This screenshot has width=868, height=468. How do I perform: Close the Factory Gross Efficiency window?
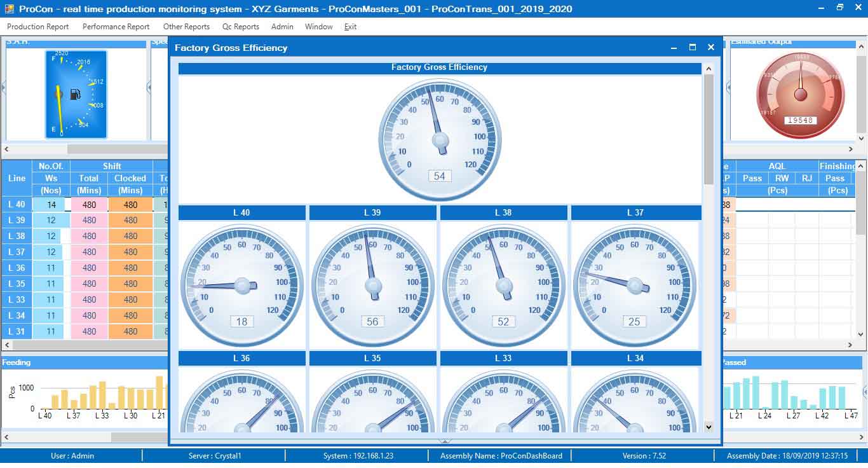coord(711,48)
